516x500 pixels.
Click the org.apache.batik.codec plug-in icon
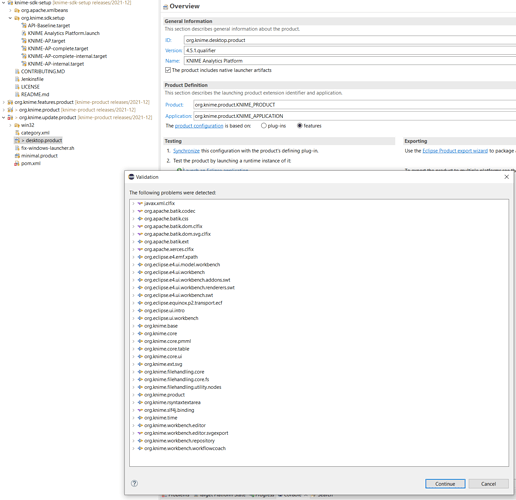point(140,211)
